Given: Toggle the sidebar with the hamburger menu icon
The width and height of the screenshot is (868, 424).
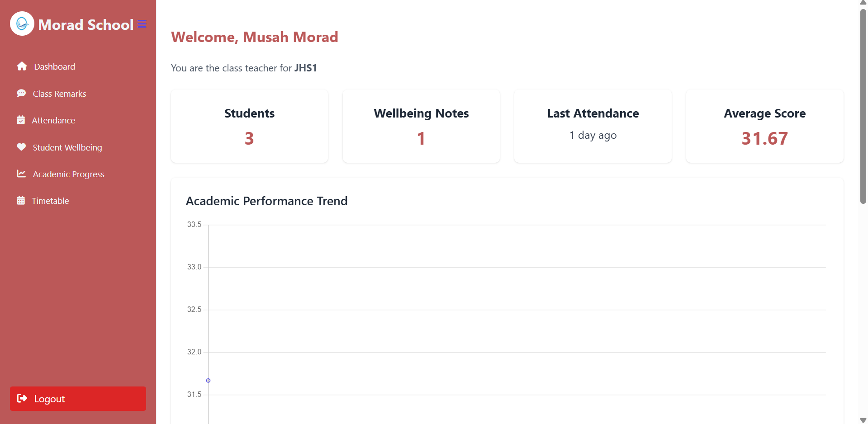Looking at the screenshot, I should tap(142, 24).
